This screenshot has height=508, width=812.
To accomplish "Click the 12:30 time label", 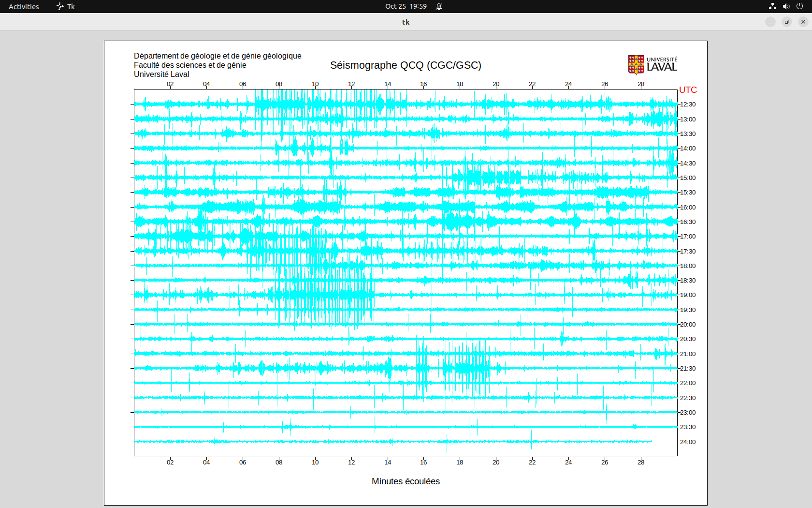I will click(688, 105).
